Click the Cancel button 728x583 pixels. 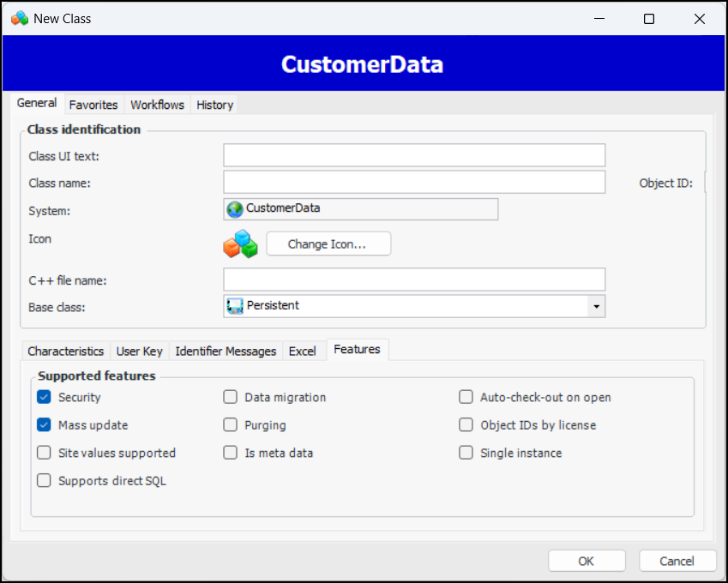677,561
